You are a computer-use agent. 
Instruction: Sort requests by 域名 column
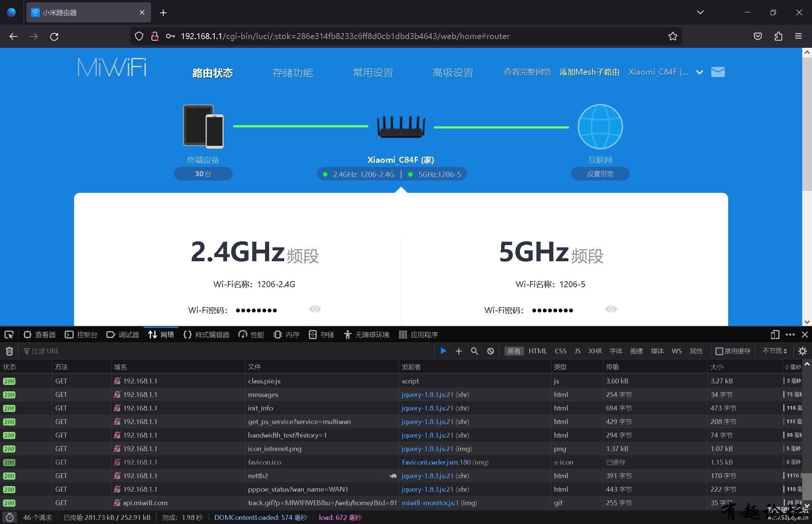178,366
